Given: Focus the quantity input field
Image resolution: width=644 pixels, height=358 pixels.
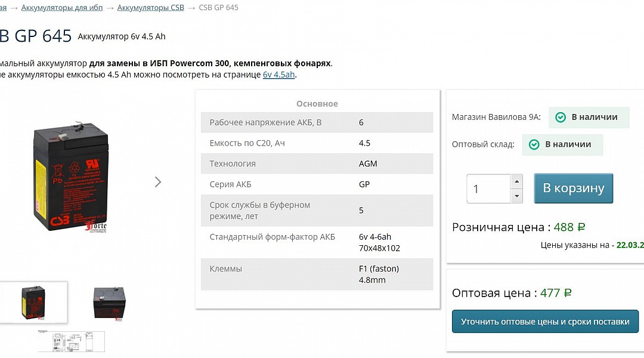Looking at the screenshot, I should coord(488,189).
